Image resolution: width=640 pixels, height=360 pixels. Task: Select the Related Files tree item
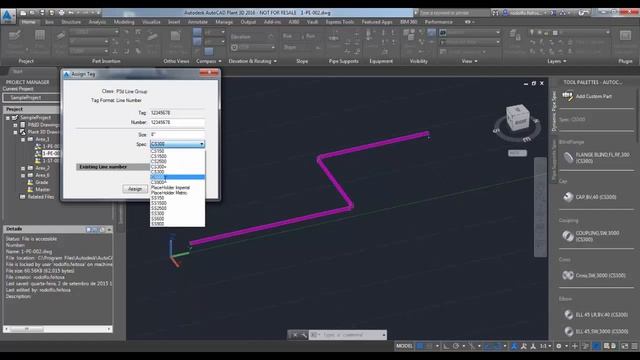tap(40, 197)
